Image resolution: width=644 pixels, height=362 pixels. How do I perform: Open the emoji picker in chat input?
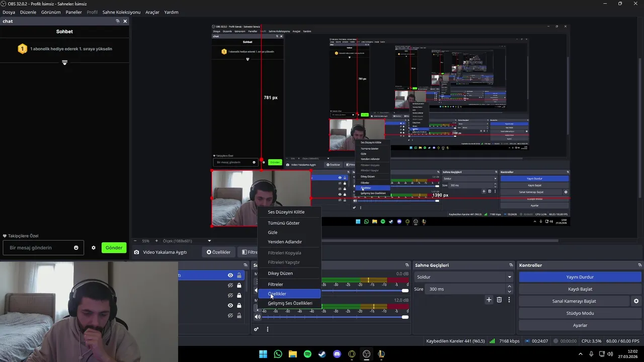coord(76,248)
